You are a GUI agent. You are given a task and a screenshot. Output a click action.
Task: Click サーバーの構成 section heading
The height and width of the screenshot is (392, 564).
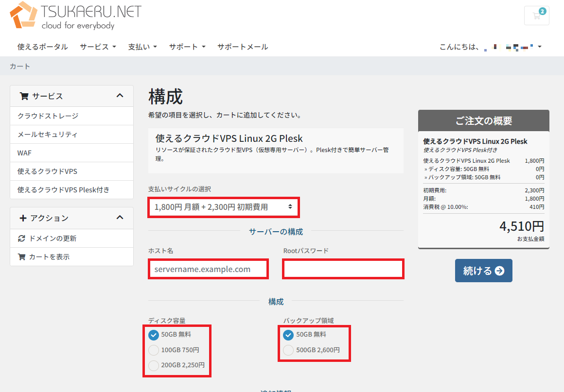pyautogui.click(x=276, y=232)
